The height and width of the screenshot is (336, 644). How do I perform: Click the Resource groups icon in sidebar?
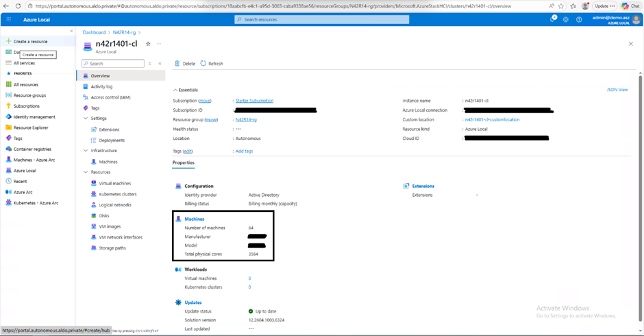(x=9, y=95)
